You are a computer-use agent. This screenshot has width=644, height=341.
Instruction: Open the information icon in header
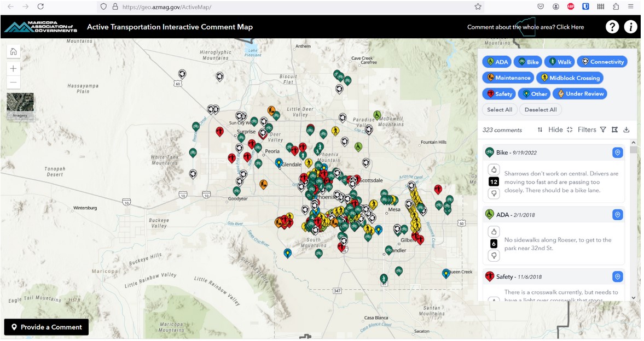630,27
